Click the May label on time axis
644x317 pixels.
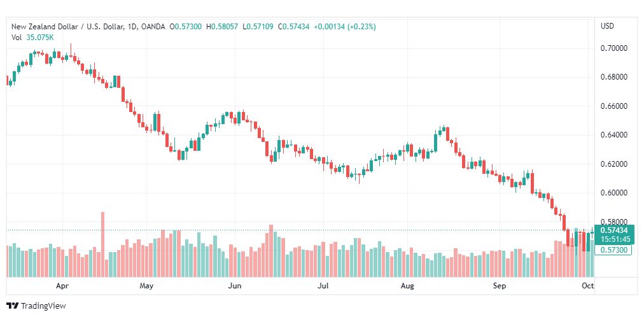pos(146,286)
